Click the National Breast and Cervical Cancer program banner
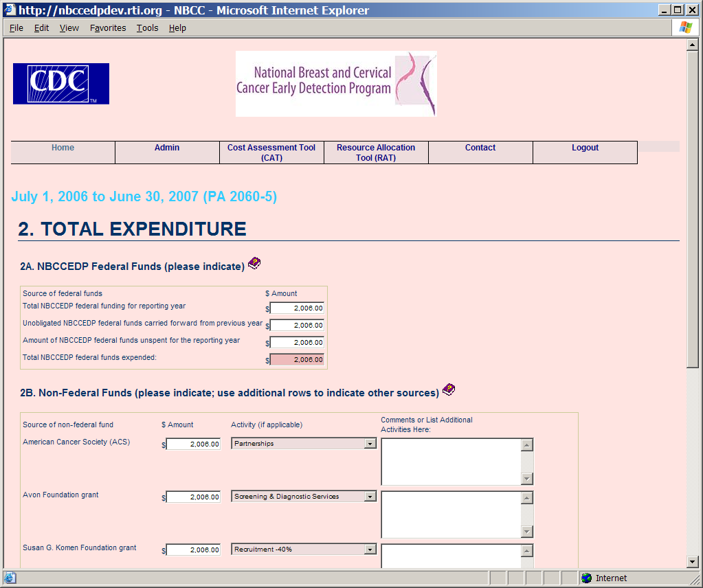The width and height of the screenshot is (703, 588). (x=336, y=84)
